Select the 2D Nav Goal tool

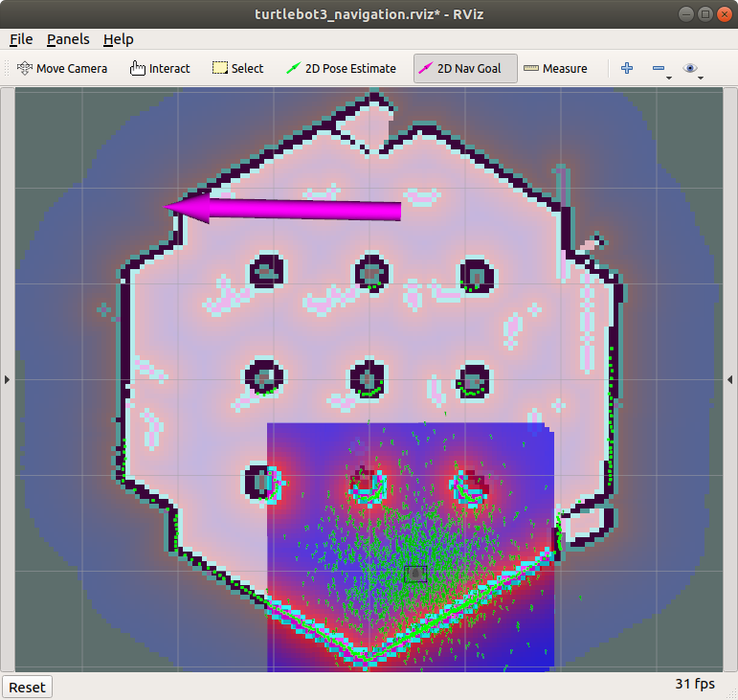tap(465, 68)
